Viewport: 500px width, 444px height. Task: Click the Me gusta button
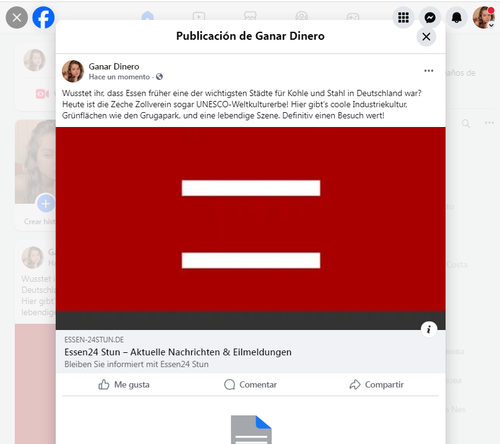coord(124,385)
